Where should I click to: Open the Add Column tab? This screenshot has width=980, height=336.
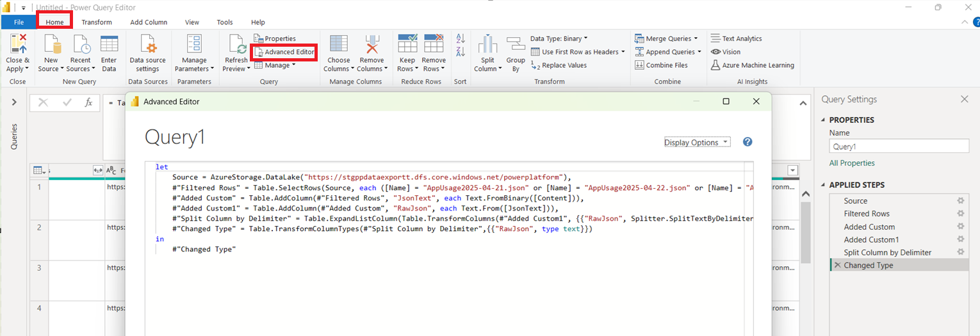click(x=149, y=22)
